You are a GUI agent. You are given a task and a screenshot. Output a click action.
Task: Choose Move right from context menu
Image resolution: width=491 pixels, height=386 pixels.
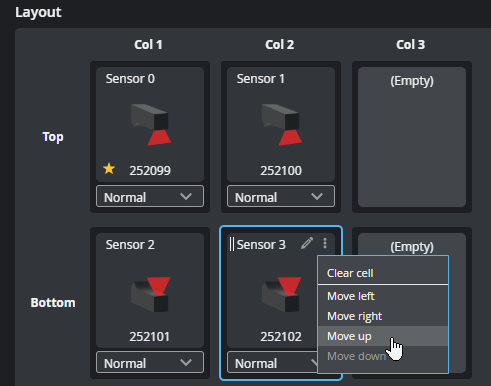point(383,316)
